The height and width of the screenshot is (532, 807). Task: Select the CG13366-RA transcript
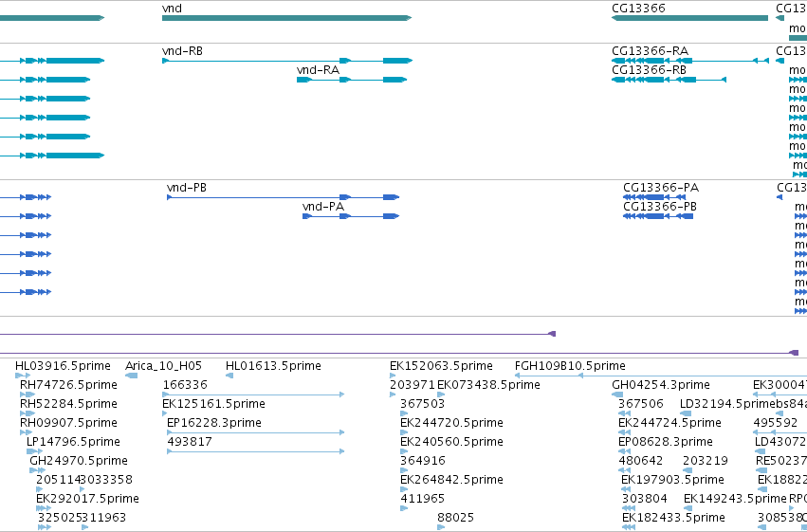click(x=690, y=61)
